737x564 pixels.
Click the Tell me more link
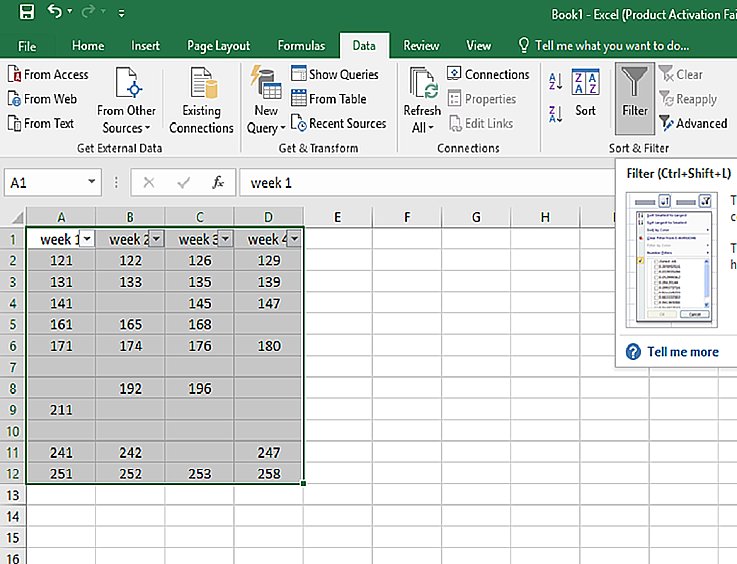pyautogui.click(x=682, y=352)
